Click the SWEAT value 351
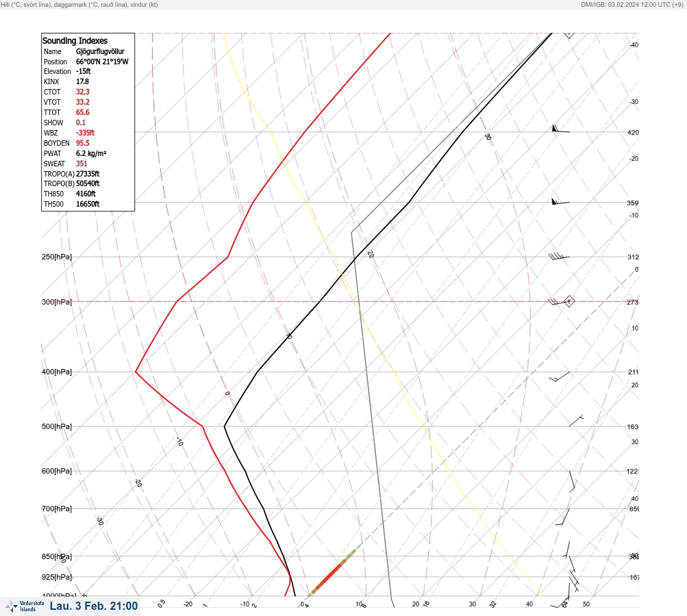Viewport: 687px width, 616px height. [x=82, y=164]
